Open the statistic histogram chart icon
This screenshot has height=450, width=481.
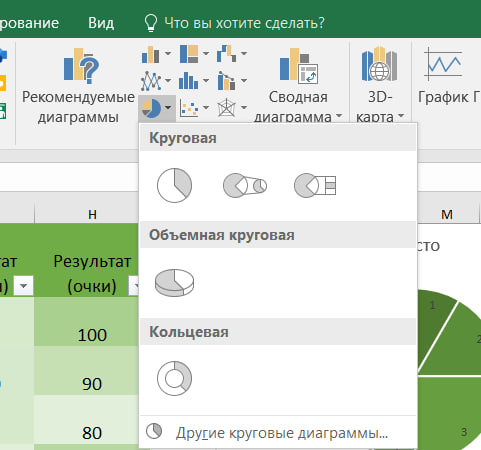[188, 81]
